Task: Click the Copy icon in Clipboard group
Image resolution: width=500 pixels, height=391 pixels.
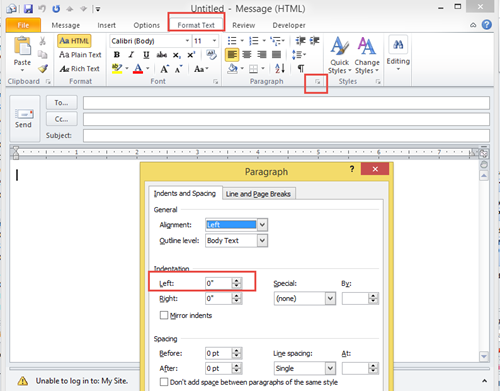Action: 42,54
